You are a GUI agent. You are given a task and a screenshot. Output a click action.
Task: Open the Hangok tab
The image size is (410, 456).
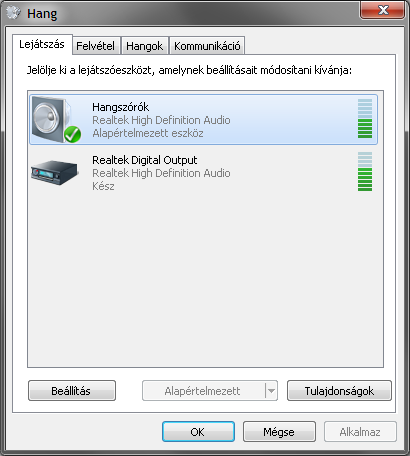(x=144, y=46)
